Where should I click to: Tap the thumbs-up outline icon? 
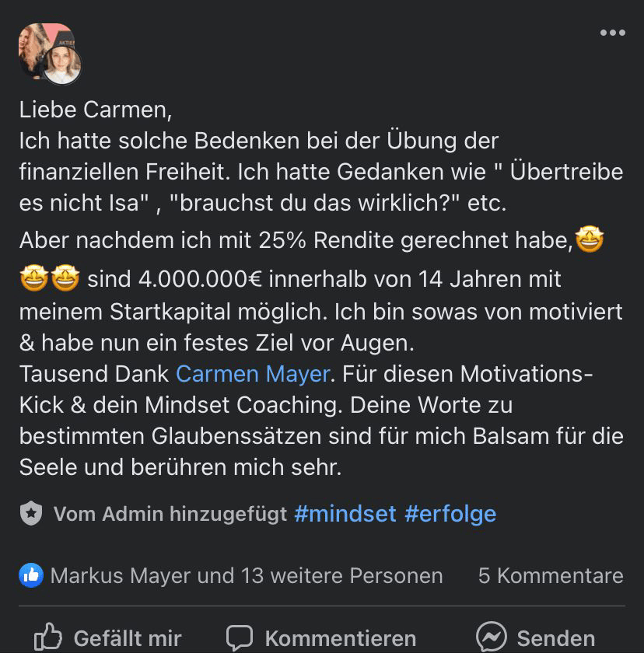pos(48,637)
